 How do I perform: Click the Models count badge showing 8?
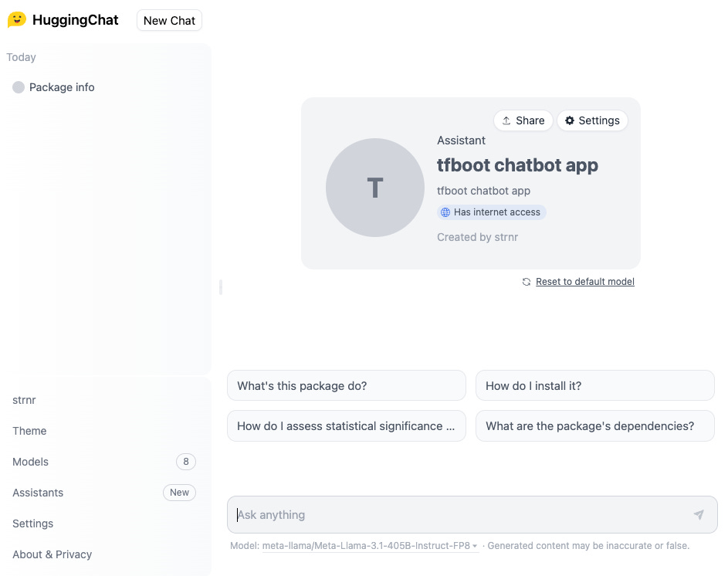tap(186, 462)
